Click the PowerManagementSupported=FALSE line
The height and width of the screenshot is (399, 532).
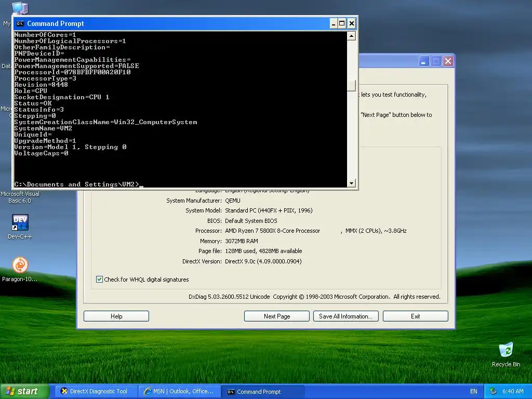pos(77,66)
